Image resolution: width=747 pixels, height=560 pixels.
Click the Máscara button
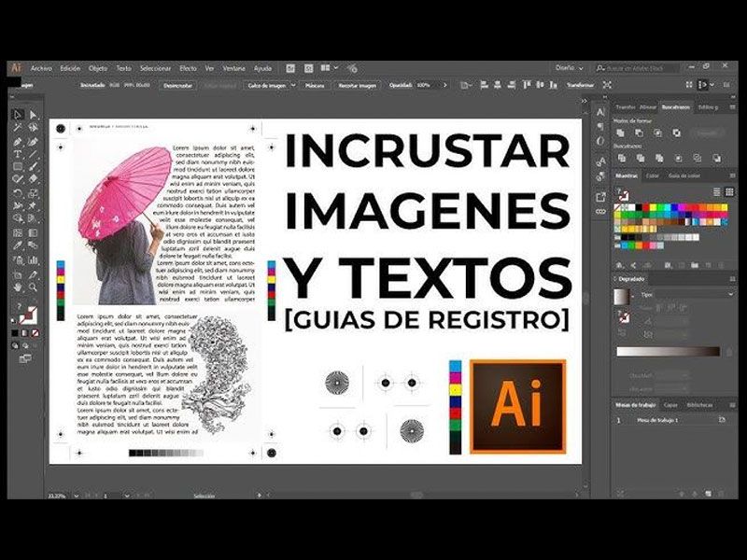(x=315, y=86)
